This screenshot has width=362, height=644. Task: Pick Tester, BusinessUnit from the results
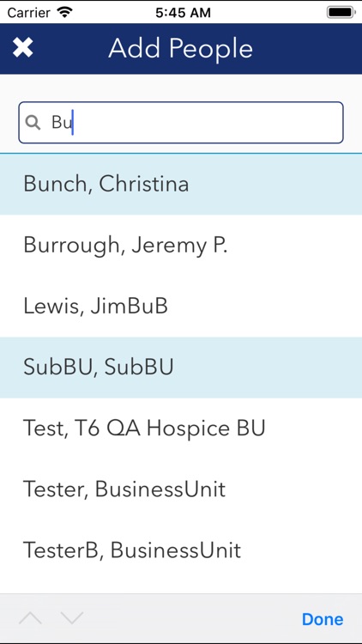tap(181, 489)
